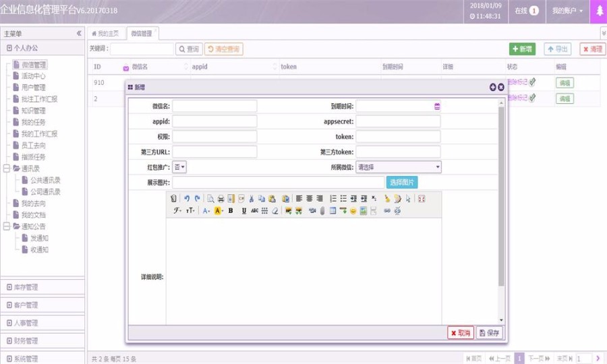Click the paste clipboard icon
Viewport: 607px width, 364px height.
272,199
